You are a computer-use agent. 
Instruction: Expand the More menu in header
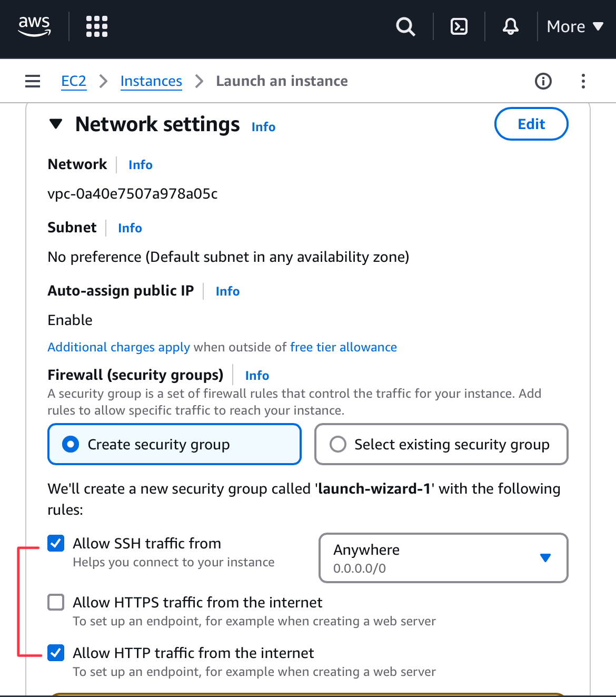point(574,26)
